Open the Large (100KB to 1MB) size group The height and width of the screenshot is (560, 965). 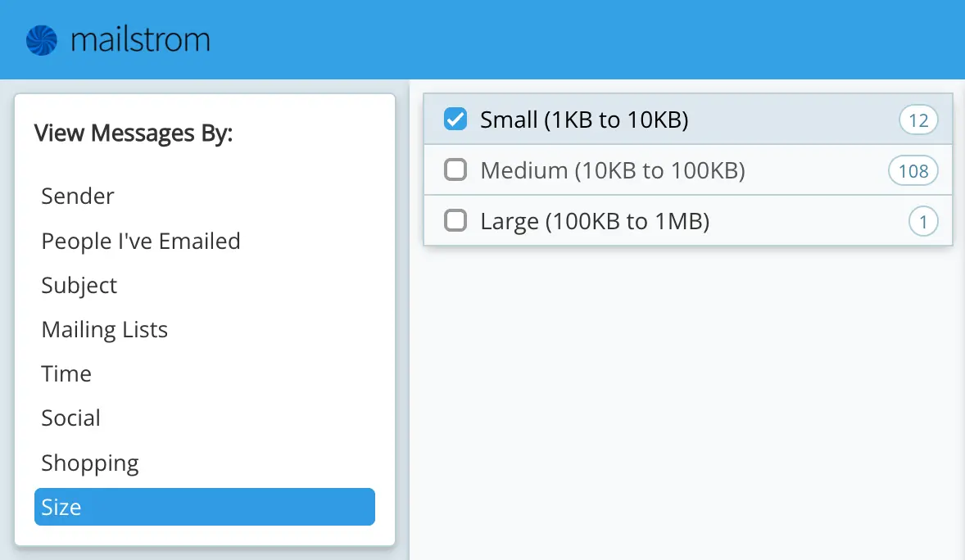click(x=595, y=222)
